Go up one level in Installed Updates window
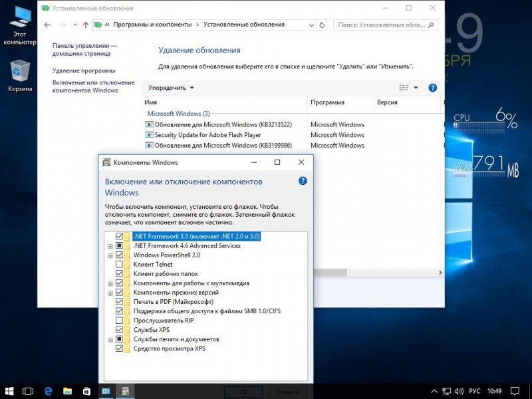 click(x=86, y=25)
